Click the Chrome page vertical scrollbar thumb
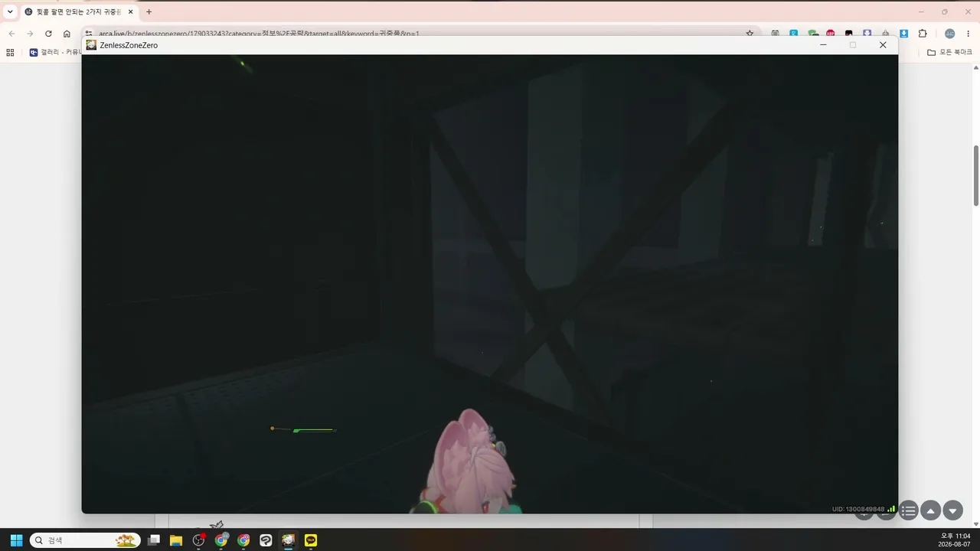The image size is (980, 551). pyautogui.click(x=976, y=175)
